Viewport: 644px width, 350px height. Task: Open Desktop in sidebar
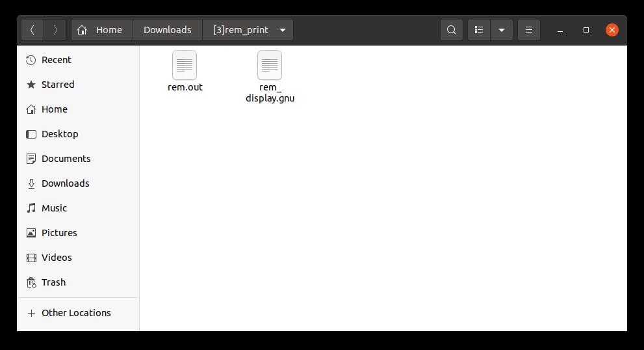tap(78, 134)
